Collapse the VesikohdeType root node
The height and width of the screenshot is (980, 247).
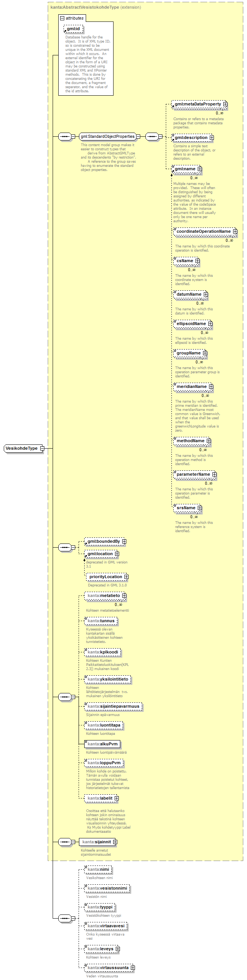42,448
